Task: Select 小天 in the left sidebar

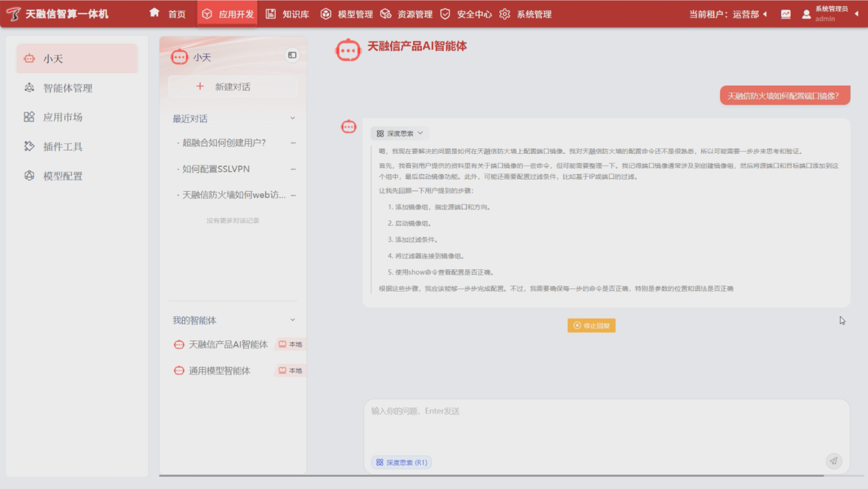Action: pos(54,59)
